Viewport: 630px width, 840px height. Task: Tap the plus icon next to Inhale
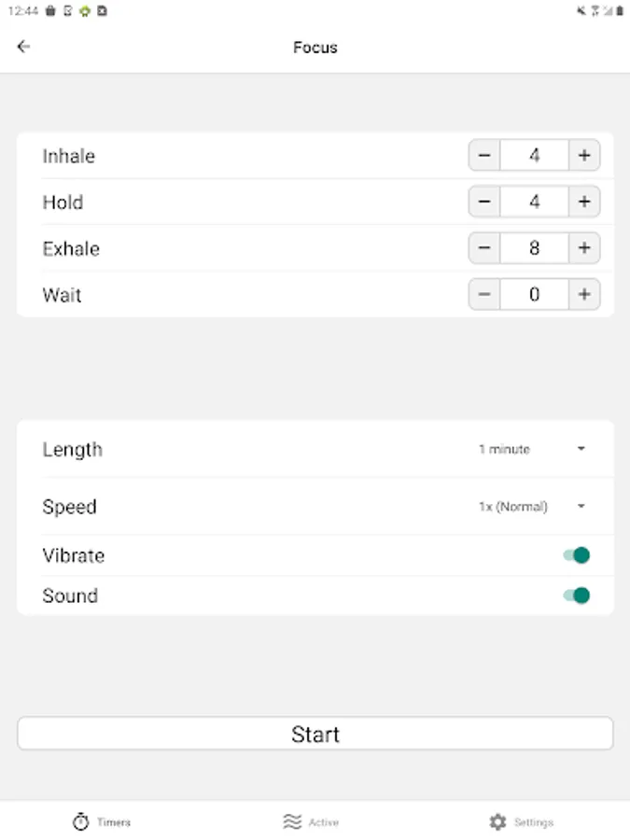coord(583,155)
